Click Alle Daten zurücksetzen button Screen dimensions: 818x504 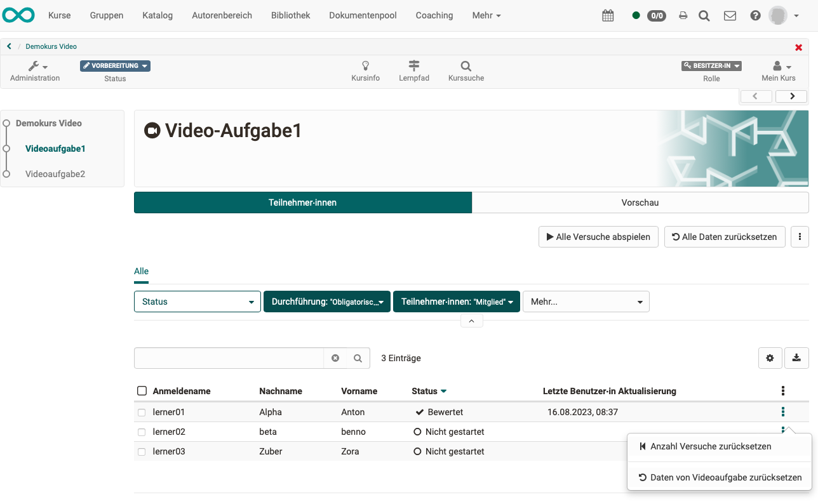click(x=724, y=237)
